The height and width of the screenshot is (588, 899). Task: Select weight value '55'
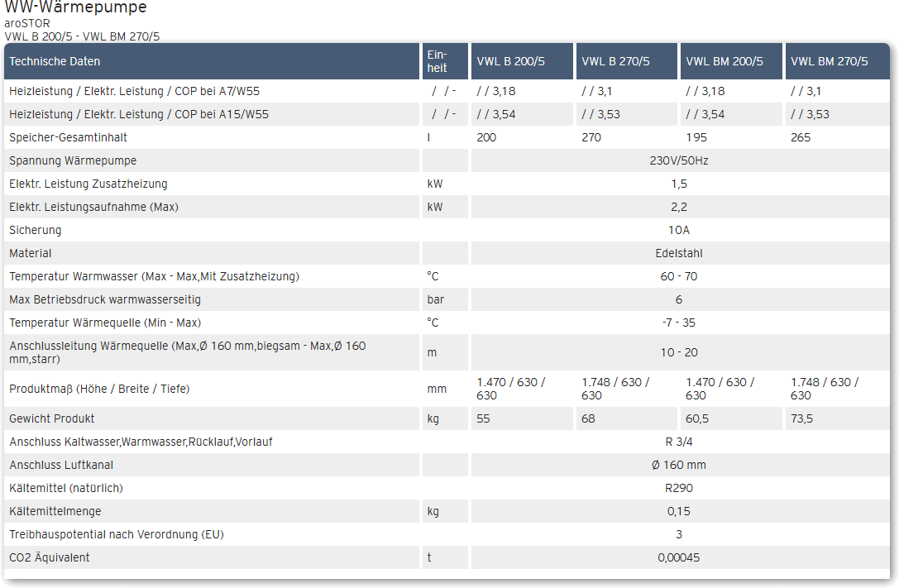pos(483,419)
